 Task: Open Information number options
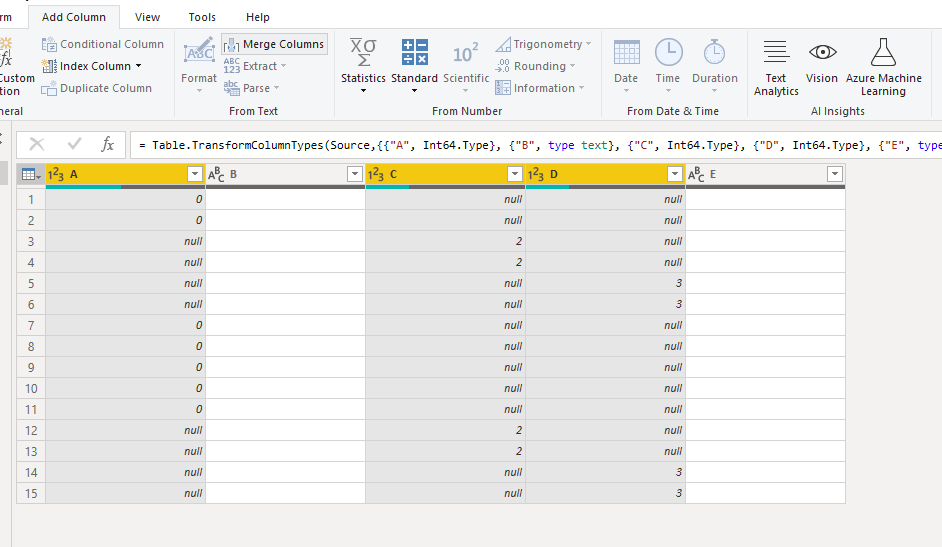coord(539,88)
